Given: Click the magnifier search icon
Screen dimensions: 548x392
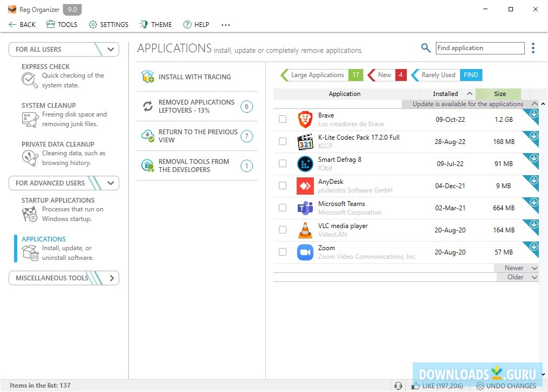Looking at the screenshot, I should point(426,48).
